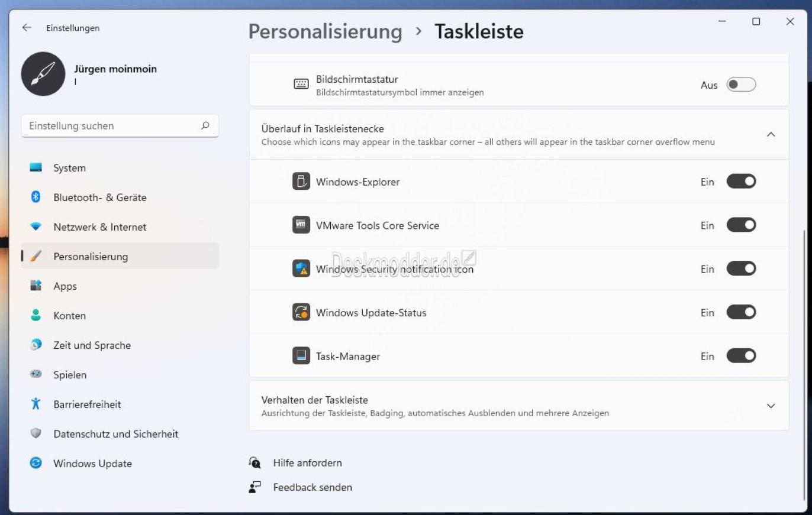Click the Windows Update-Status label text

click(x=371, y=313)
